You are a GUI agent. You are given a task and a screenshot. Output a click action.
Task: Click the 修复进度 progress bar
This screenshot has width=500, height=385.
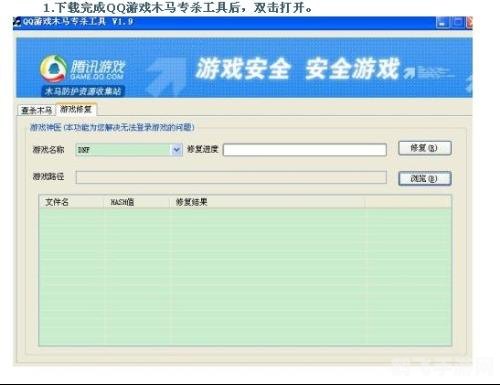305,150
